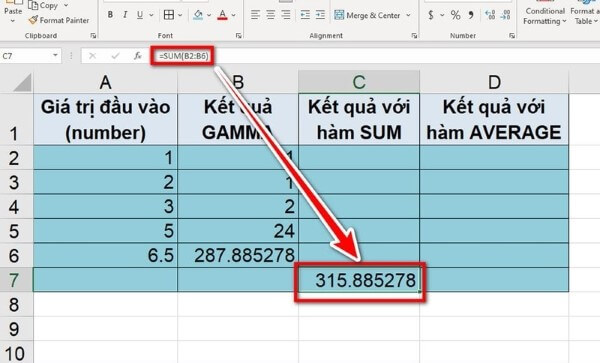This screenshot has height=363, width=600.
Task: Open the Number group dialog launcher
Action: [x=512, y=36]
